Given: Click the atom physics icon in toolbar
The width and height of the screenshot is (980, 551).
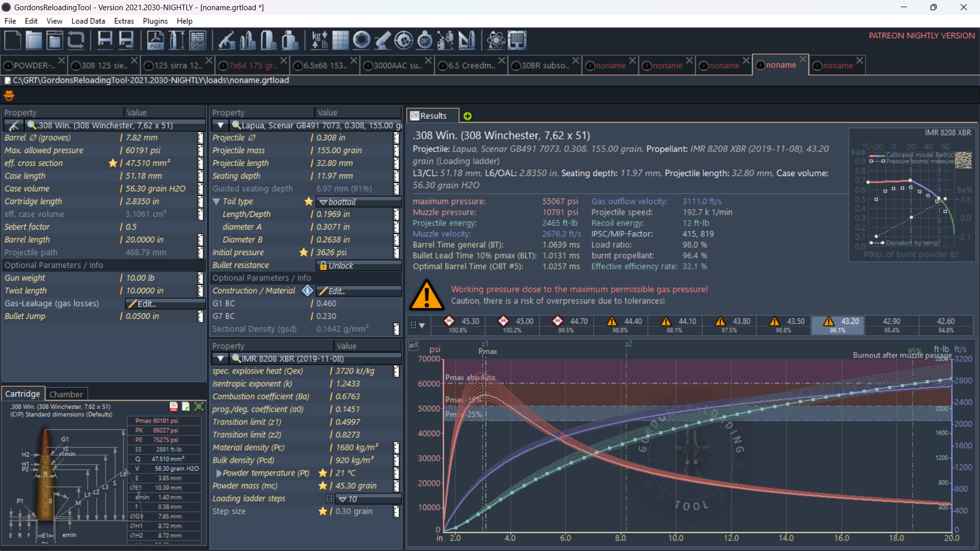Looking at the screenshot, I should 495,40.
